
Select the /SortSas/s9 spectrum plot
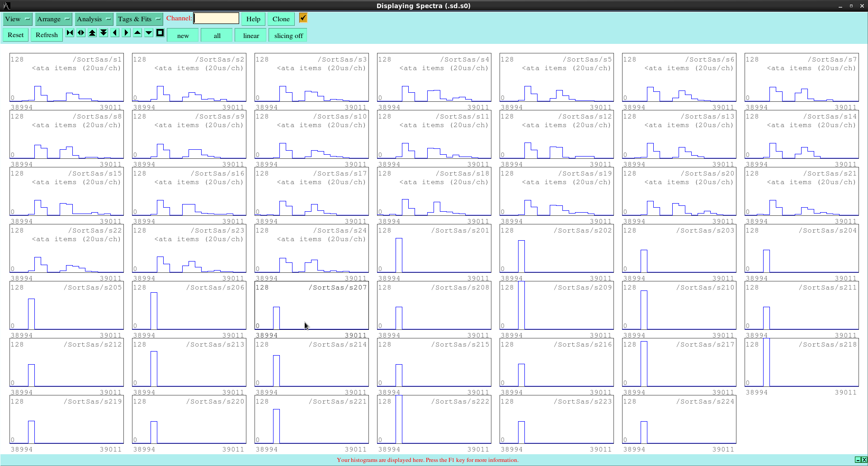pos(189,134)
